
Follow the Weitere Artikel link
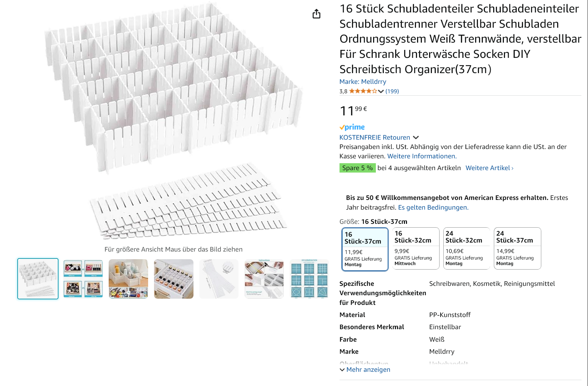(489, 168)
